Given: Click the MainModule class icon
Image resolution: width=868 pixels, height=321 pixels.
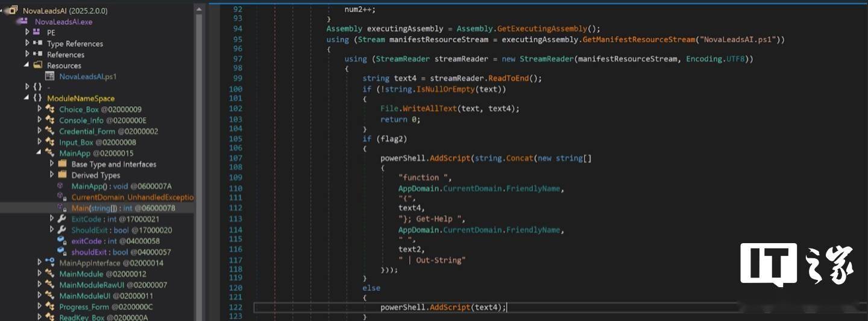Looking at the screenshot, I should tap(49, 273).
